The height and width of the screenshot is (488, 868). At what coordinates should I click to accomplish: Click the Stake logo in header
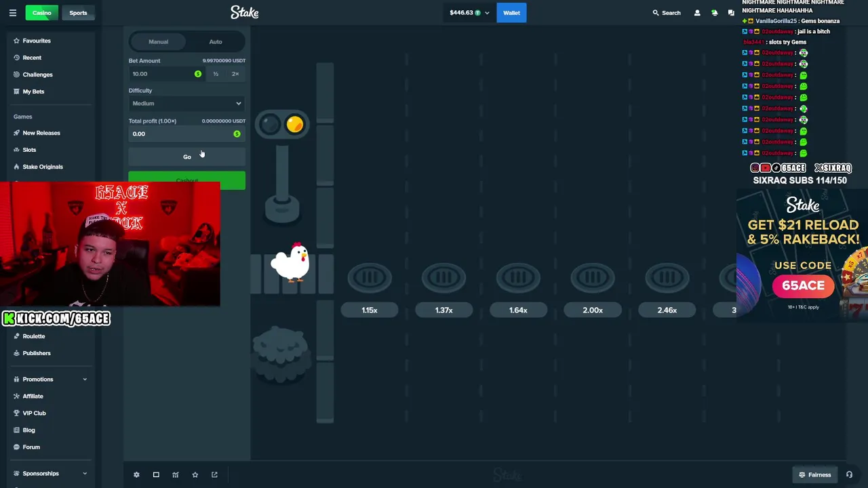coord(244,12)
